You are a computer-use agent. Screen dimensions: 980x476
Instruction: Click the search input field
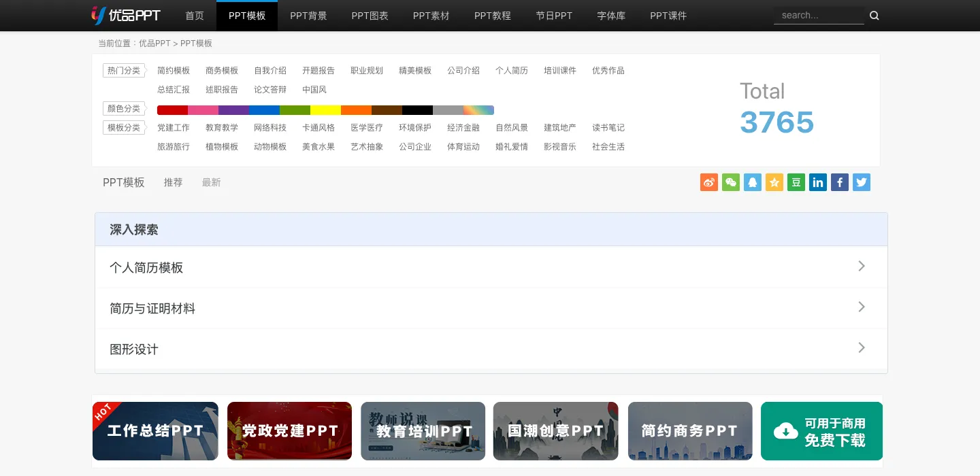click(x=819, y=15)
